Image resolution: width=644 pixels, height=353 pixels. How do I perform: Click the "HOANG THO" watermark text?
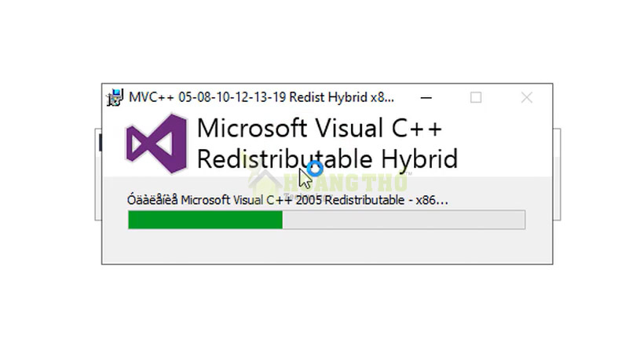[x=345, y=183]
